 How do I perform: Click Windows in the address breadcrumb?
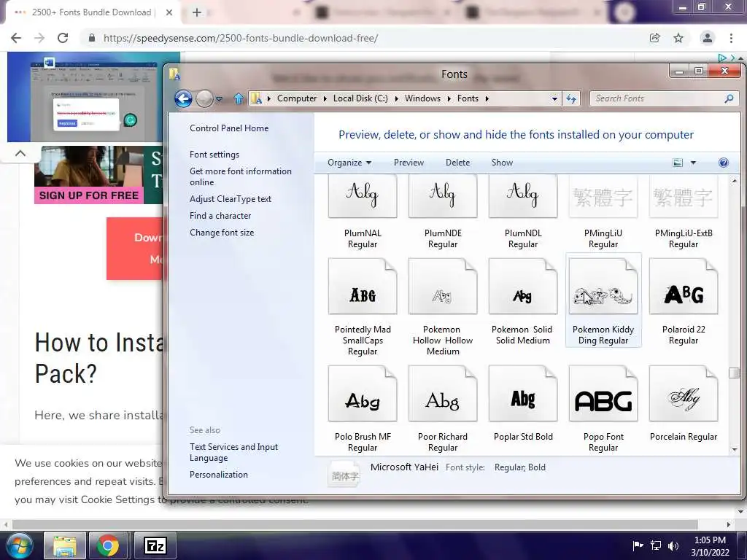pos(422,98)
